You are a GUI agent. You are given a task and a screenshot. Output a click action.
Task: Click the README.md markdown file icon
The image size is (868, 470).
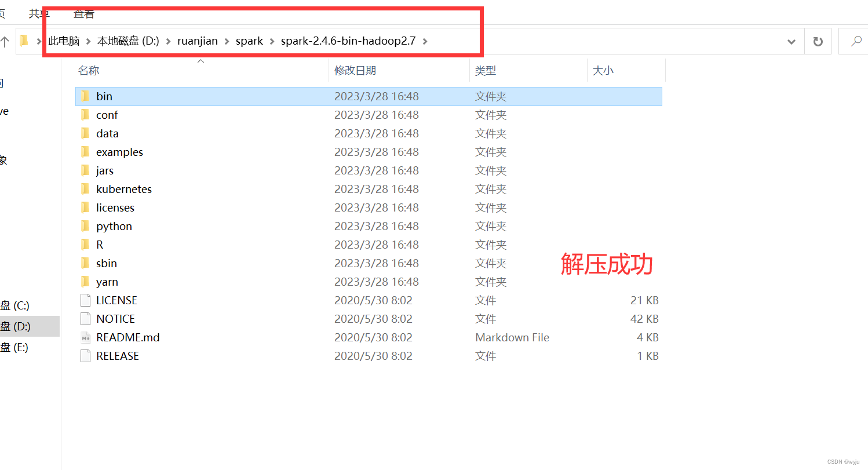85,337
